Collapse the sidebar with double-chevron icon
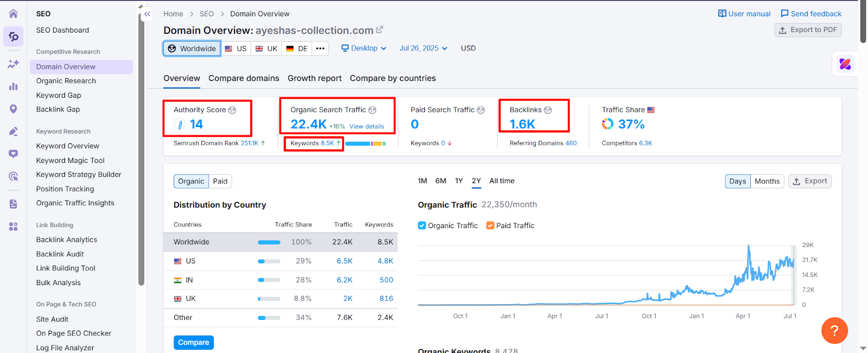Viewport: 868px width, 353px height. (x=148, y=15)
